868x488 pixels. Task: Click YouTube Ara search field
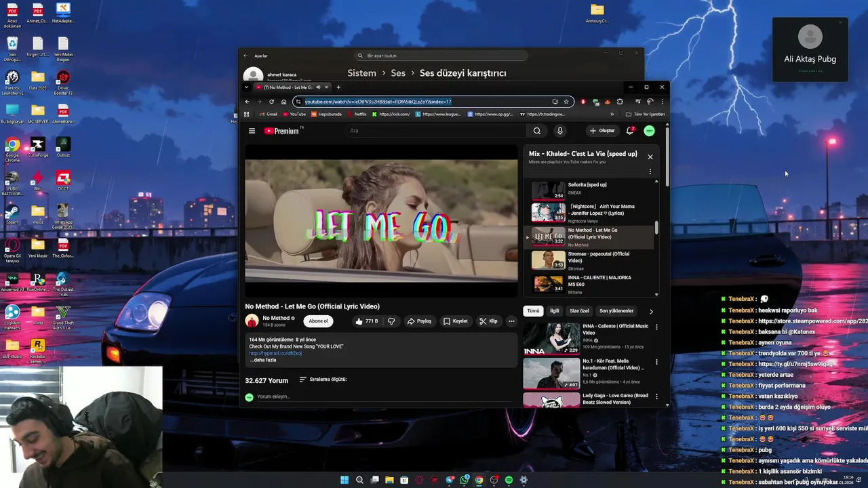pos(434,131)
